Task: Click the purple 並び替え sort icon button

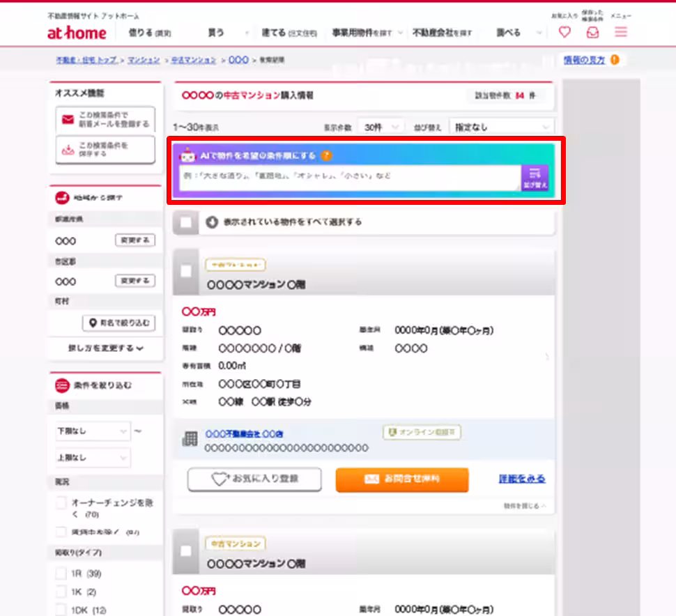Action: point(535,178)
